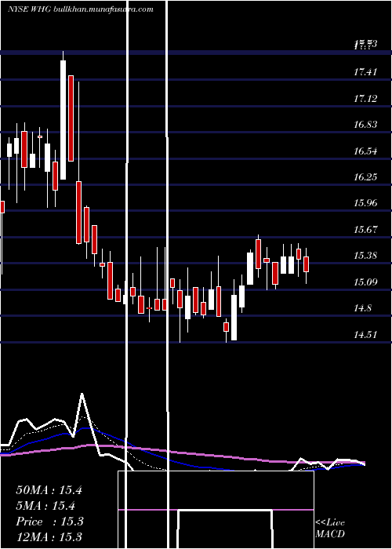The height and width of the screenshot is (549, 392).
Task: Click the 50MA : 15.4 reading
Action: pyautogui.click(x=49, y=490)
